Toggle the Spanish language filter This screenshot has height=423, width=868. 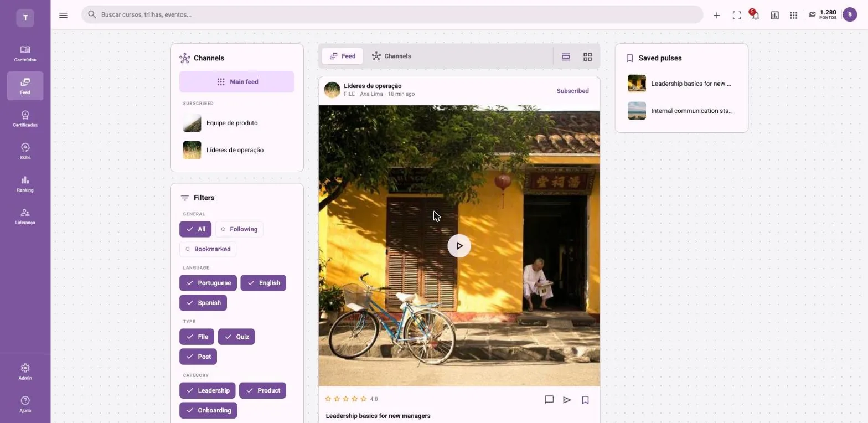203,303
